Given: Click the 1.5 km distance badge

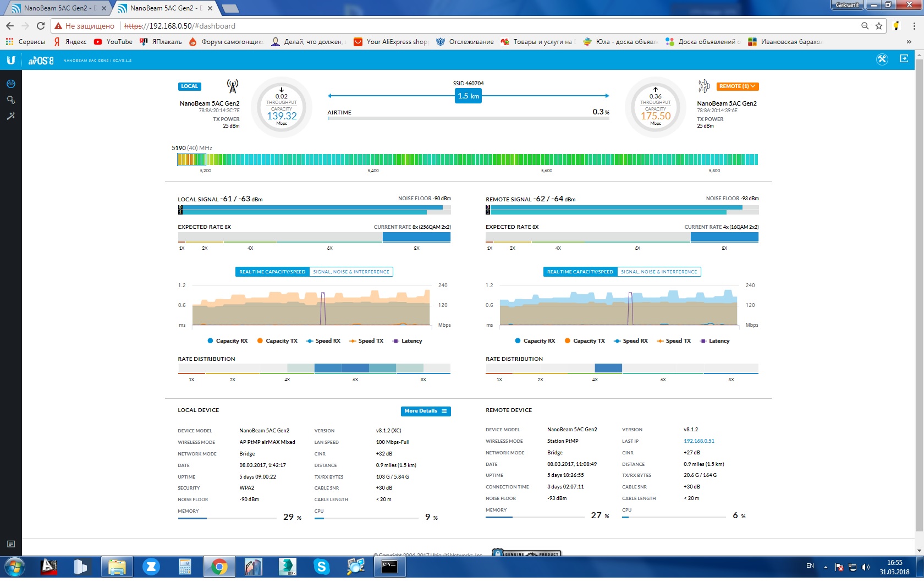Looking at the screenshot, I should (468, 96).
